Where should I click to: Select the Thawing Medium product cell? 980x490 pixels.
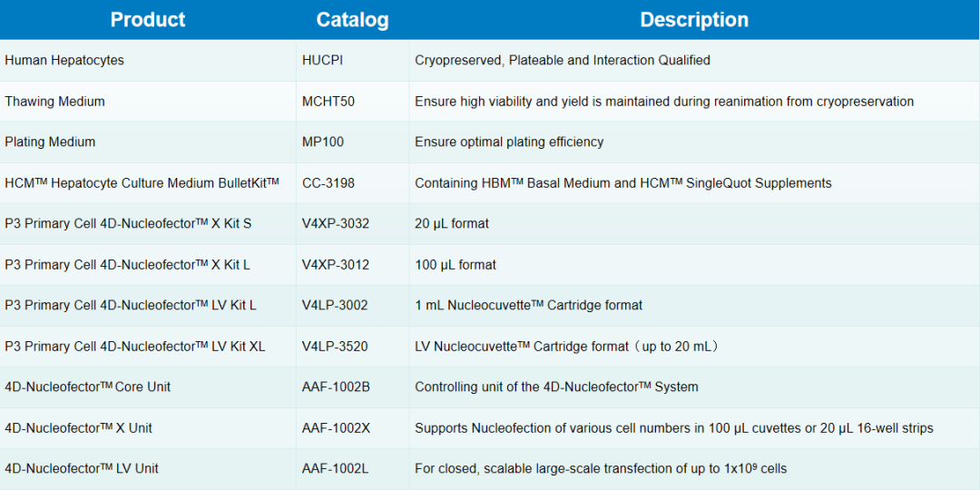pyautogui.click(x=54, y=102)
